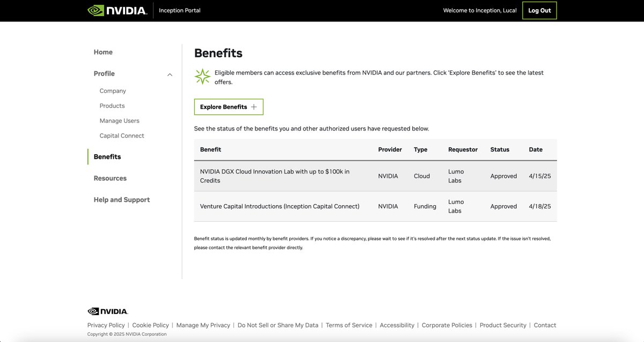Open the Accessibility footer link

(x=397, y=325)
